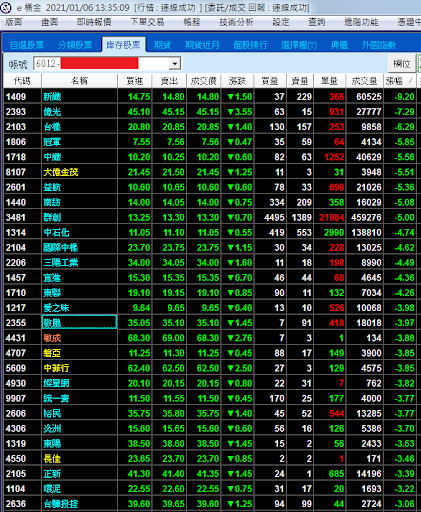Select stock 敏成 in row 4431

[79, 338]
